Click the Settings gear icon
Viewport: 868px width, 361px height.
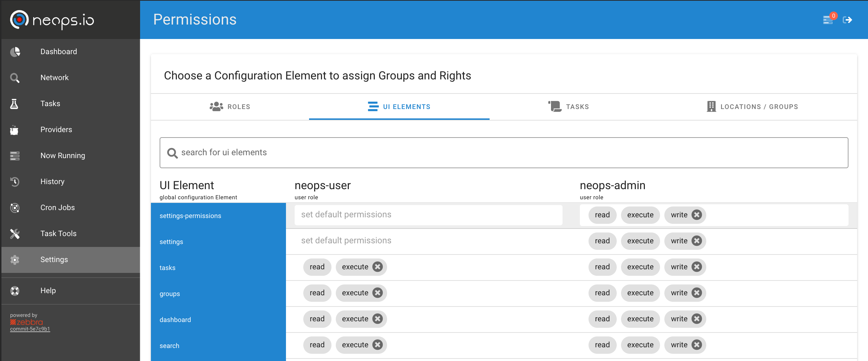(x=15, y=260)
